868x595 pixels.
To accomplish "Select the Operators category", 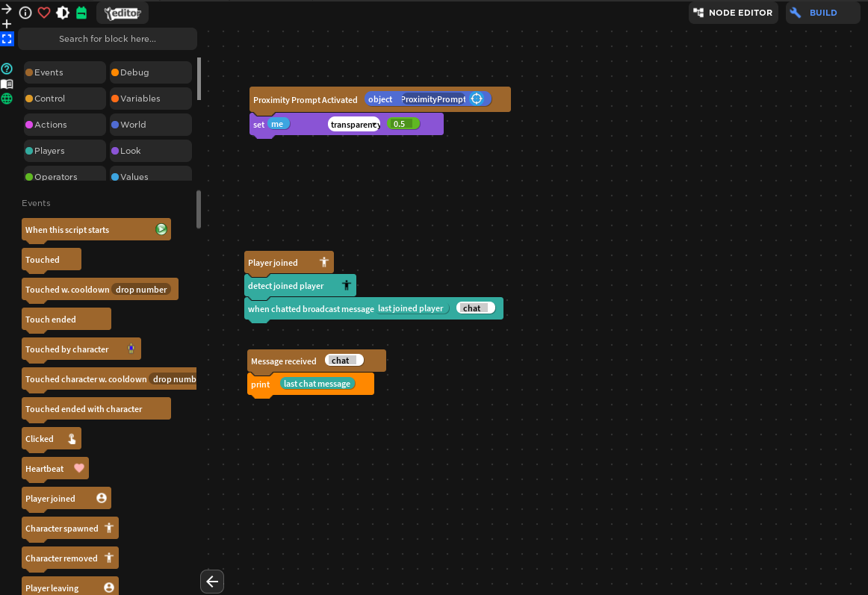I will click(64, 176).
